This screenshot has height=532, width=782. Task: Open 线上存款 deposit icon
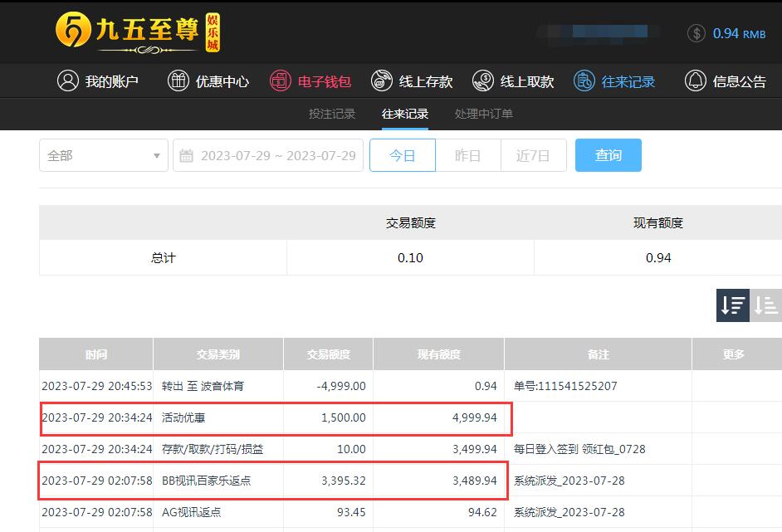pos(382,81)
